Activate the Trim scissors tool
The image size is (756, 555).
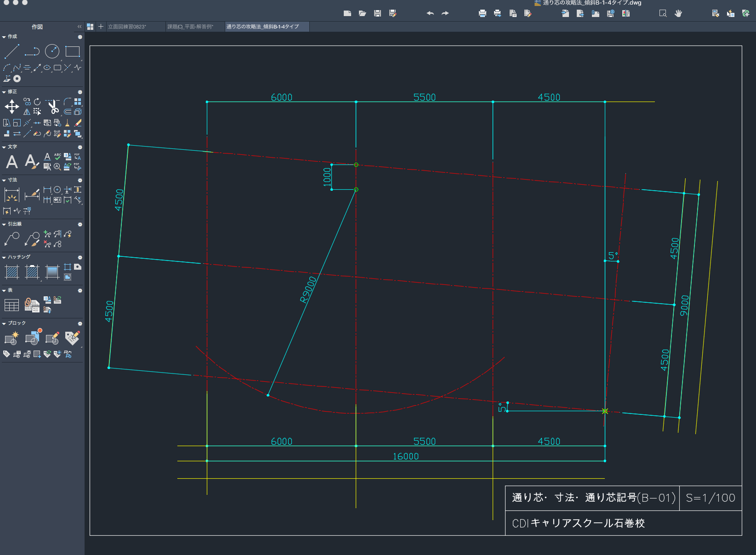[x=53, y=107]
